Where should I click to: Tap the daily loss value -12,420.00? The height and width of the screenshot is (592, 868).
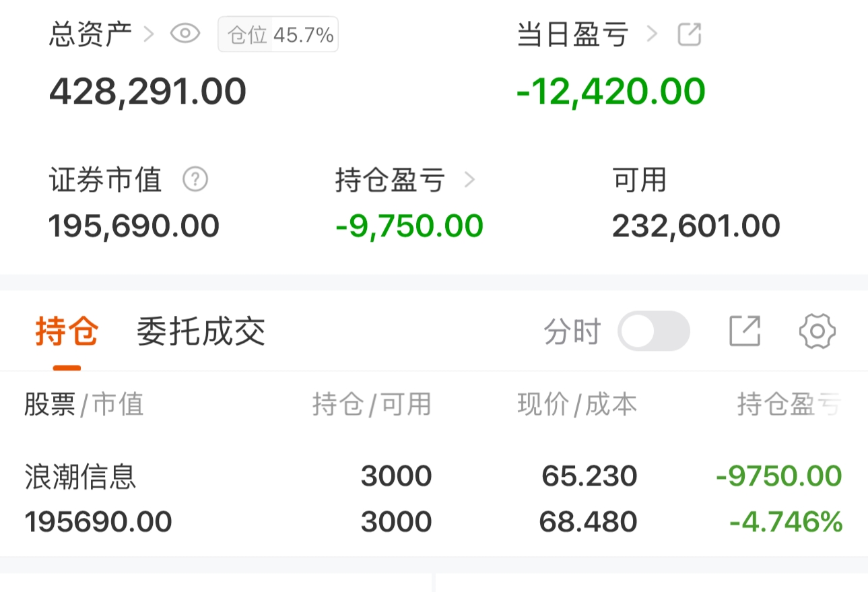click(611, 92)
